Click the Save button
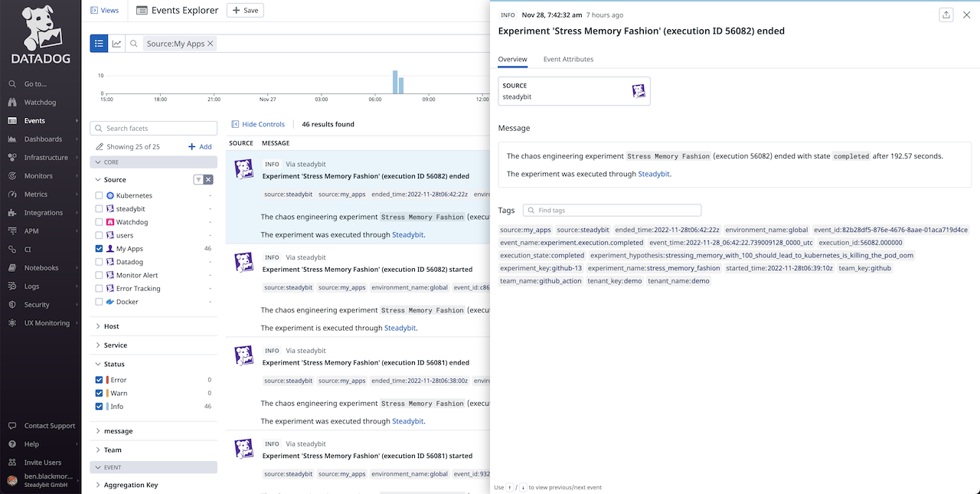Screen dimensions: 980x494 [x=245, y=11]
